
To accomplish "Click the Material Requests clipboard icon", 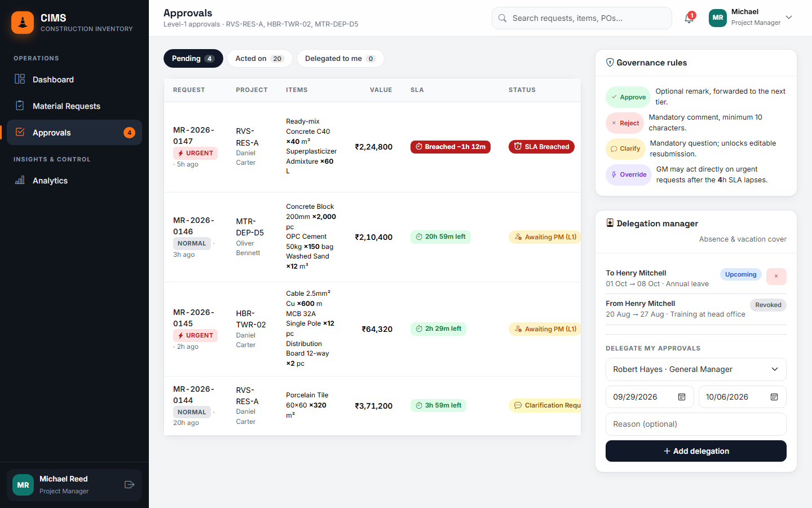I will pos(20,106).
